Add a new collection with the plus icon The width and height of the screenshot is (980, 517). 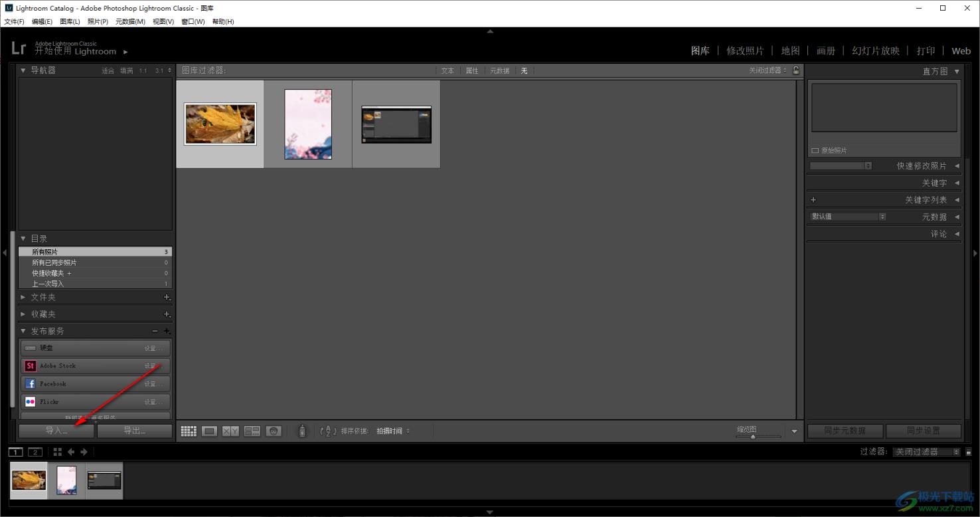[x=167, y=314]
